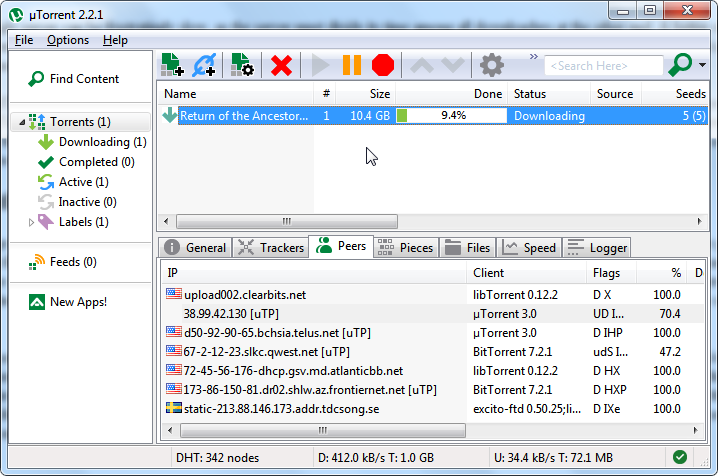Click peers list horizontal scrollbar thumb

[x=323, y=430]
